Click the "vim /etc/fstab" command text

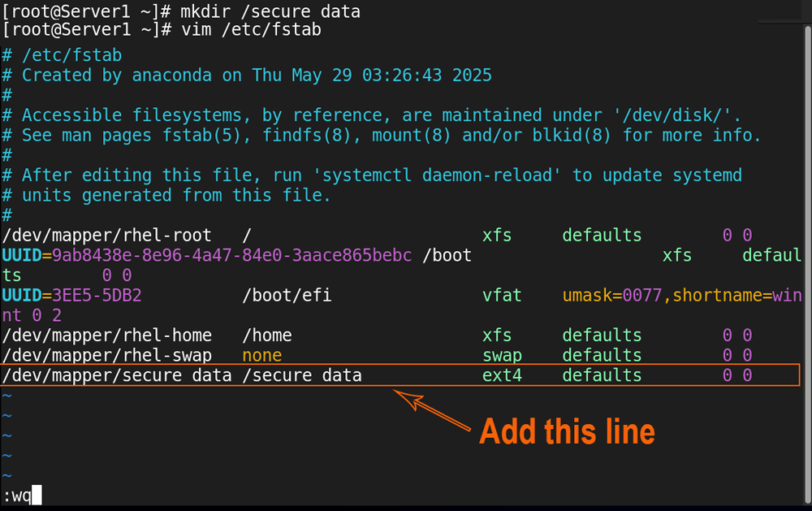[x=251, y=29]
